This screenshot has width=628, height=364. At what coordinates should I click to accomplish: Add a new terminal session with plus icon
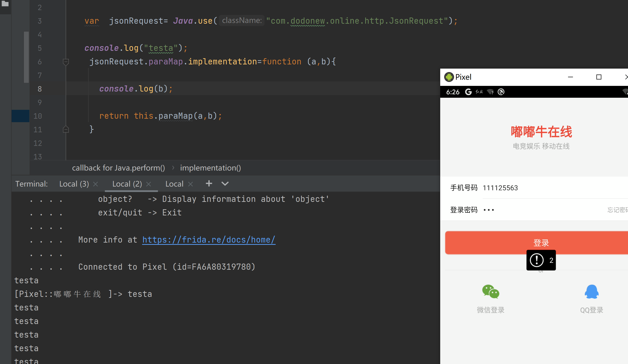pos(209,184)
